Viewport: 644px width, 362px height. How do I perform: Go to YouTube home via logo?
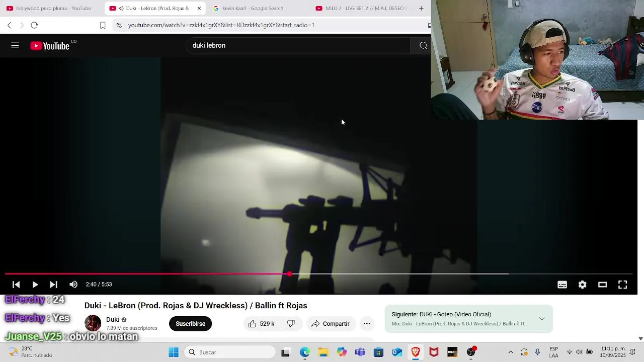pos(50,46)
